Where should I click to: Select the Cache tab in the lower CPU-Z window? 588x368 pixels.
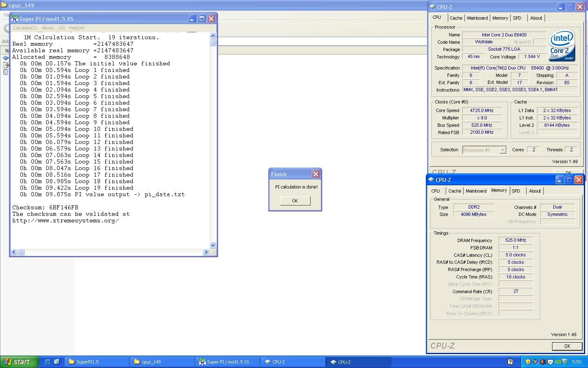tap(454, 191)
